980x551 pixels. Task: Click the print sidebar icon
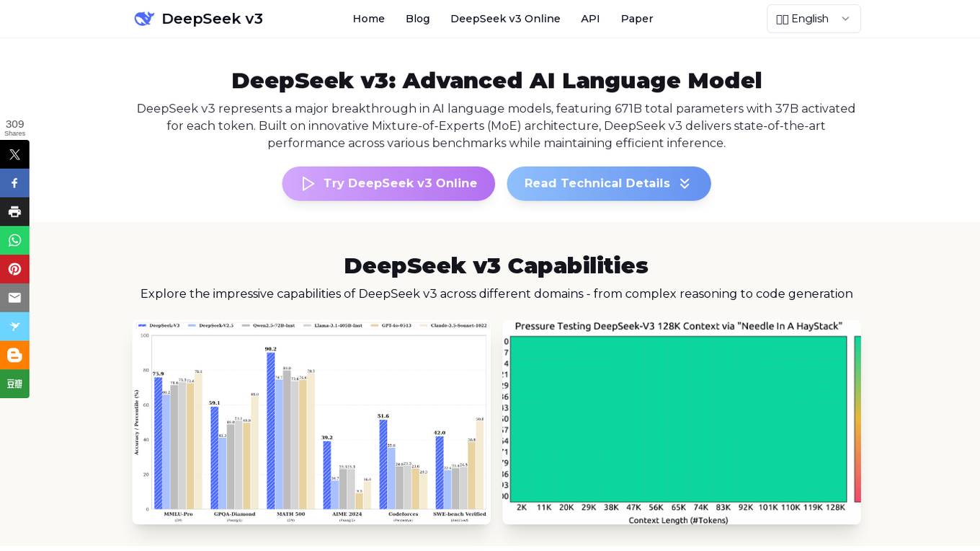coord(14,212)
